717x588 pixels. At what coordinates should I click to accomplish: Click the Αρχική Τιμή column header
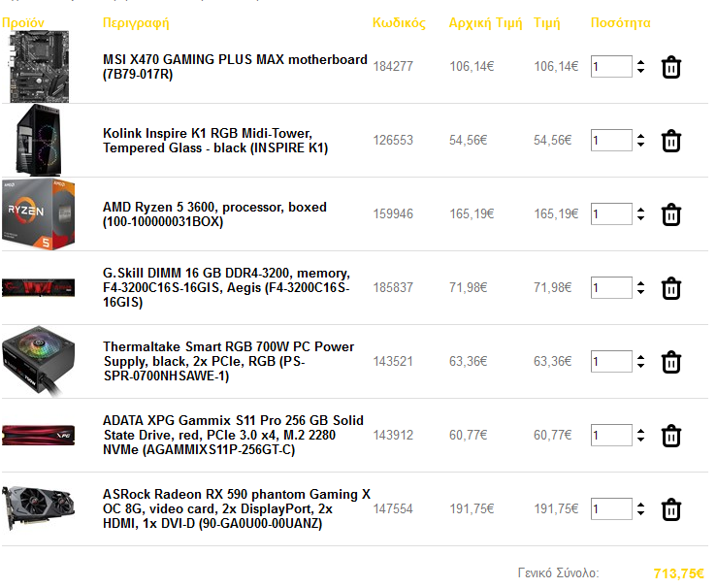(x=485, y=22)
